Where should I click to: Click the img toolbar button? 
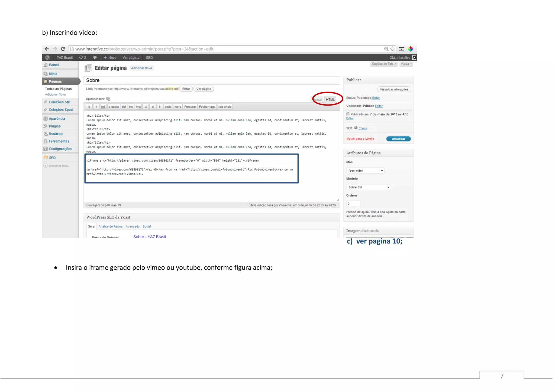coord(138,107)
